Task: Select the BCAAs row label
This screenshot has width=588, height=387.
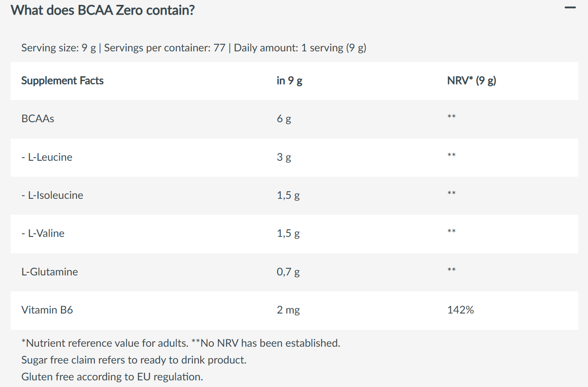Action: (x=38, y=119)
